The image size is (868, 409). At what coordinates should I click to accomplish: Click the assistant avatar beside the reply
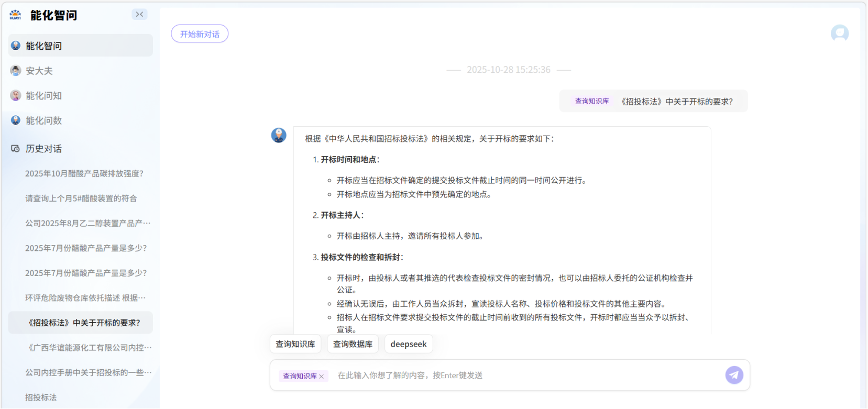click(x=279, y=135)
